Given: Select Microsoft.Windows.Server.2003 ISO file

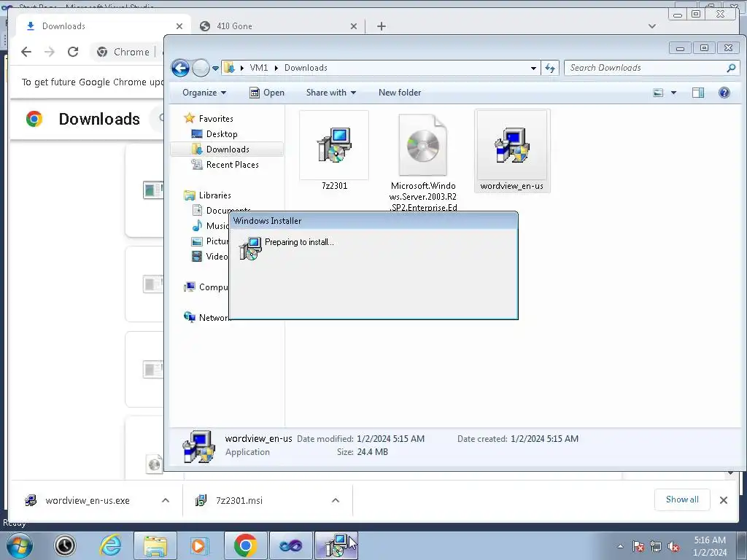Looking at the screenshot, I should click(x=423, y=162).
